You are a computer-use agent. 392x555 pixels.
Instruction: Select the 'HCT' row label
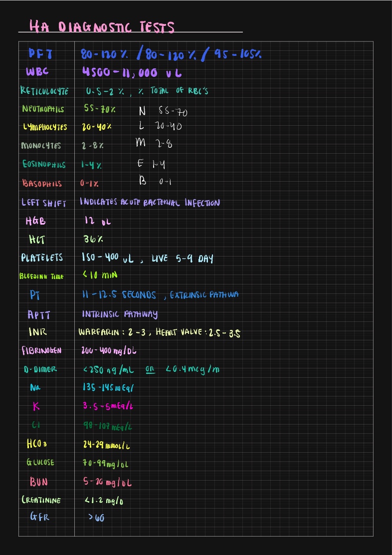[37, 240]
